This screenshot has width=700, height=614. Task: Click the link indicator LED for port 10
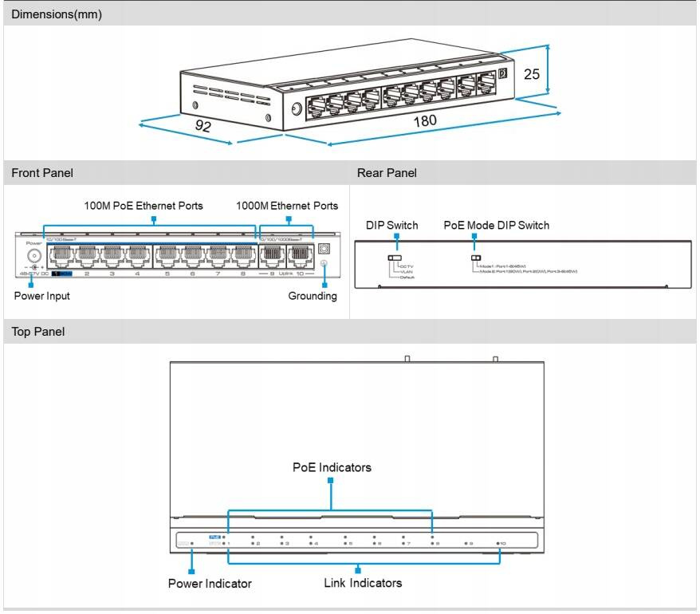pos(497,543)
